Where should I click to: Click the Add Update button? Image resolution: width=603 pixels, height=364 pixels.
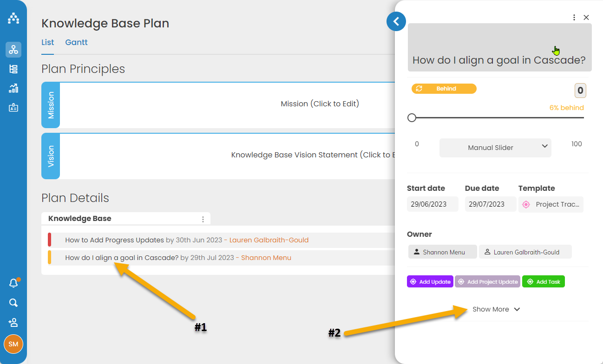[430, 282]
